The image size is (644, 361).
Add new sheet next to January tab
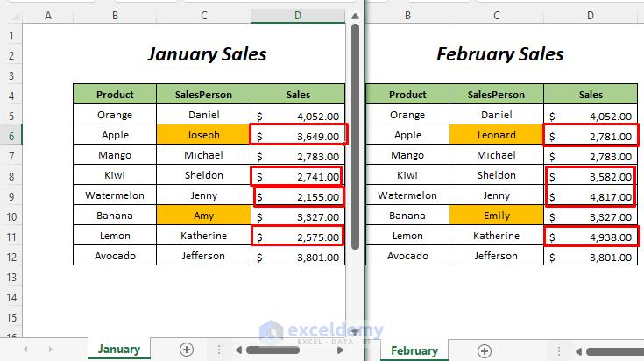coord(186,349)
